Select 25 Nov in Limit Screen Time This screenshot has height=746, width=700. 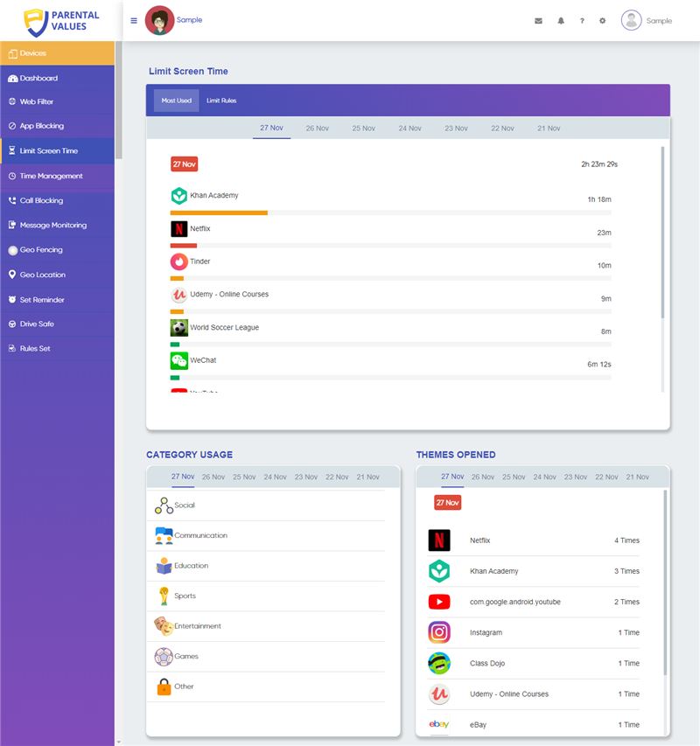(x=363, y=129)
